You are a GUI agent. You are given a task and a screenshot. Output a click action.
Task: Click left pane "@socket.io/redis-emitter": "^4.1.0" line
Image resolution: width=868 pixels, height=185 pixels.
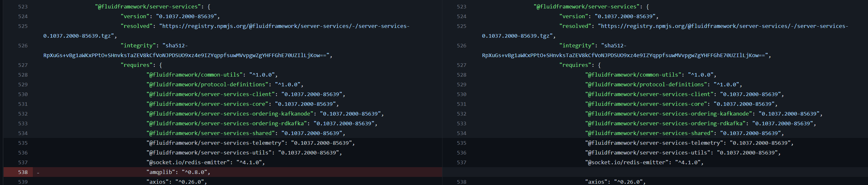206,163
